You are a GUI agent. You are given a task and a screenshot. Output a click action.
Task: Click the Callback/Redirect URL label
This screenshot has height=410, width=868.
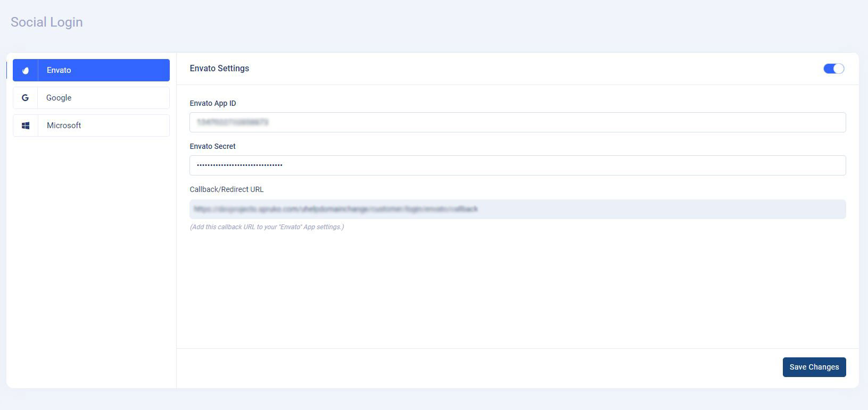(227, 189)
